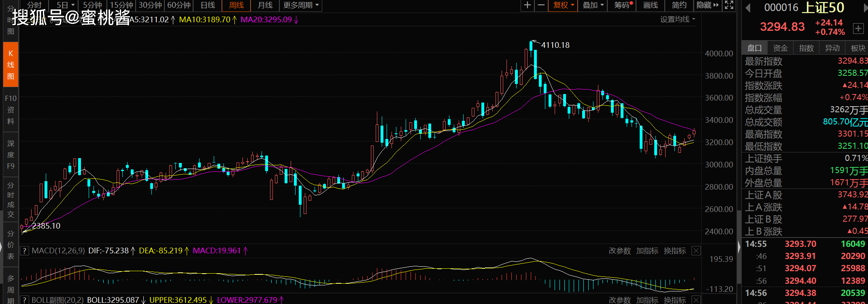Switch to 5分钟 period

93,5
